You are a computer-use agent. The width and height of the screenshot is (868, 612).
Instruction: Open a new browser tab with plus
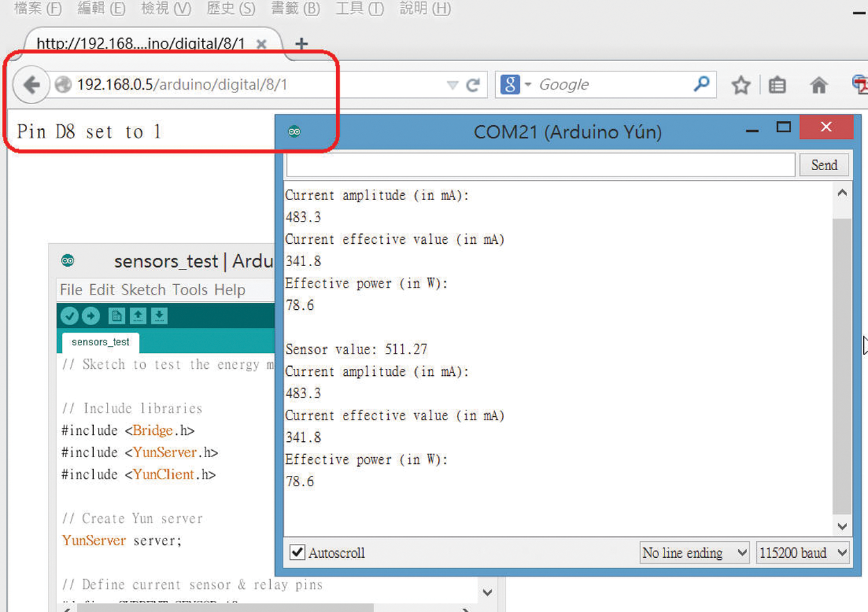(x=301, y=44)
